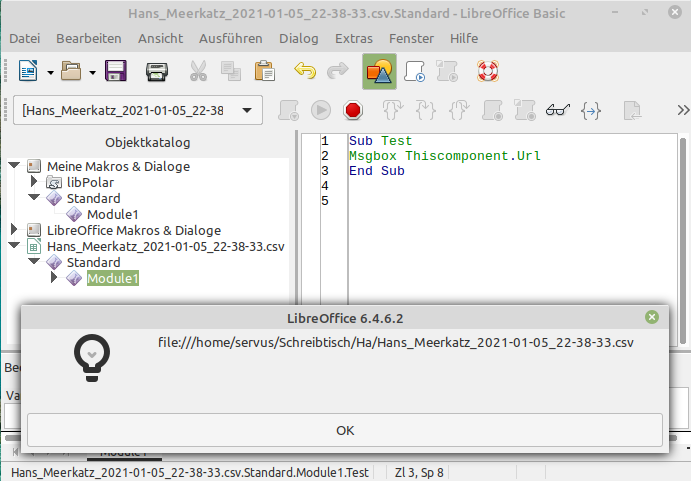Image resolution: width=691 pixels, height=481 pixels.
Task: Open the Fenster menu
Action: point(411,39)
